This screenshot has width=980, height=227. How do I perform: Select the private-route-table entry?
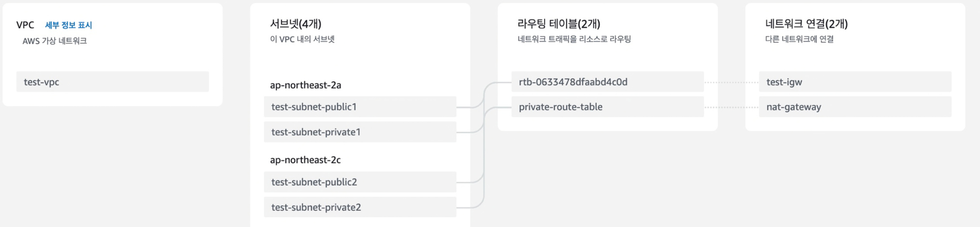[x=608, y=107]
